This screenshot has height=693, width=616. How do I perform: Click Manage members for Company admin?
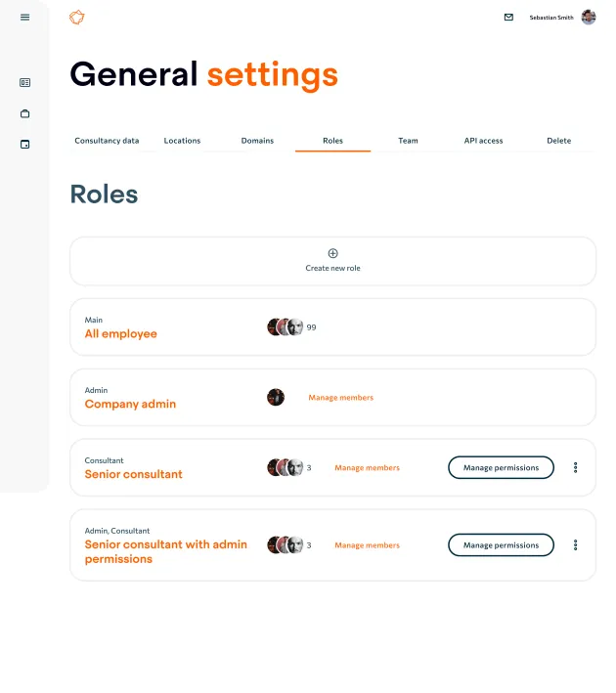point(341,397)
